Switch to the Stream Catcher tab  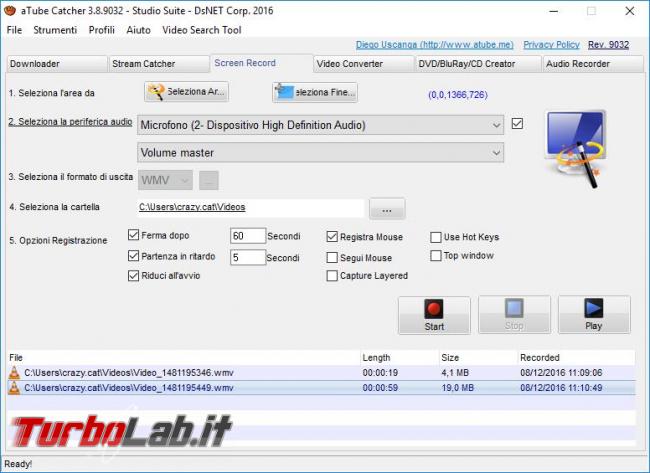point(159,64)
